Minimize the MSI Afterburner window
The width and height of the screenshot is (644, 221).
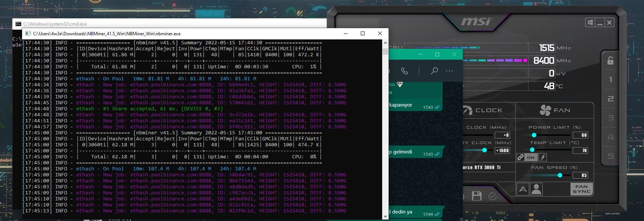[600, 23]
